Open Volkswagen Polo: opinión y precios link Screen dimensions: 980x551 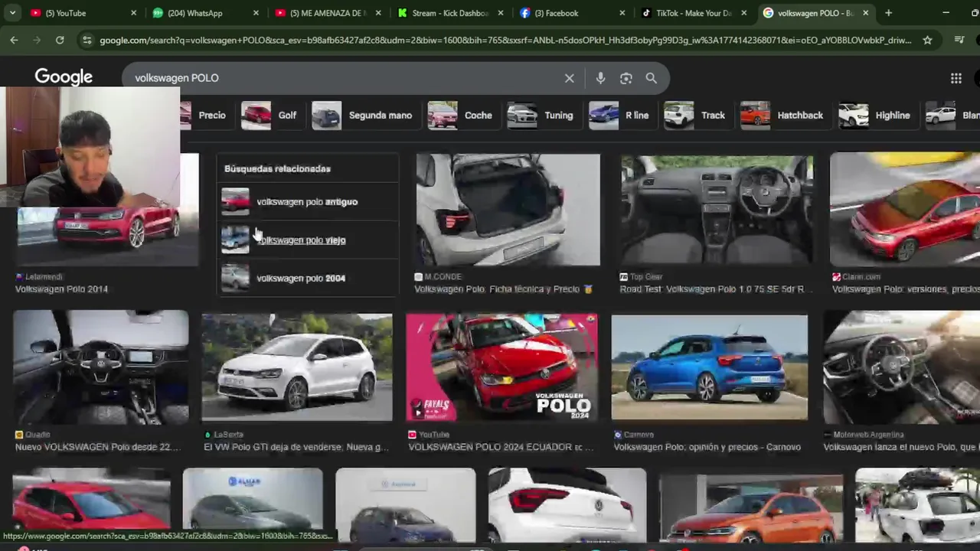(x=707, y=447)
